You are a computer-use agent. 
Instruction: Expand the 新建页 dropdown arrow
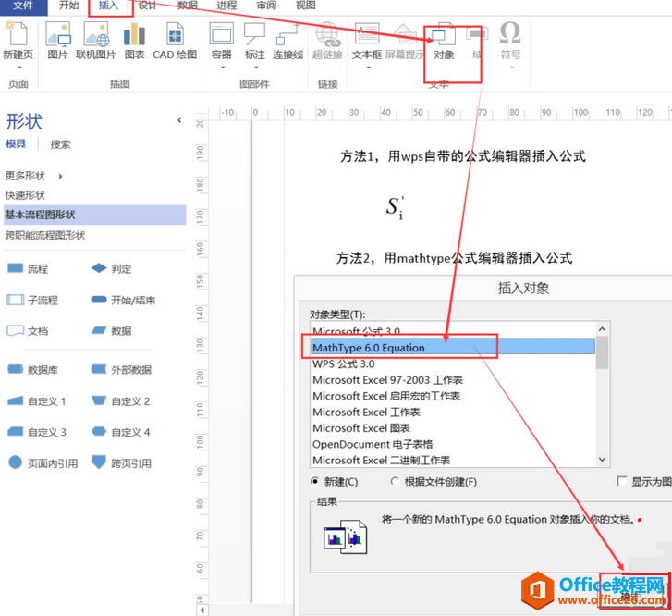tap(18, 67)
